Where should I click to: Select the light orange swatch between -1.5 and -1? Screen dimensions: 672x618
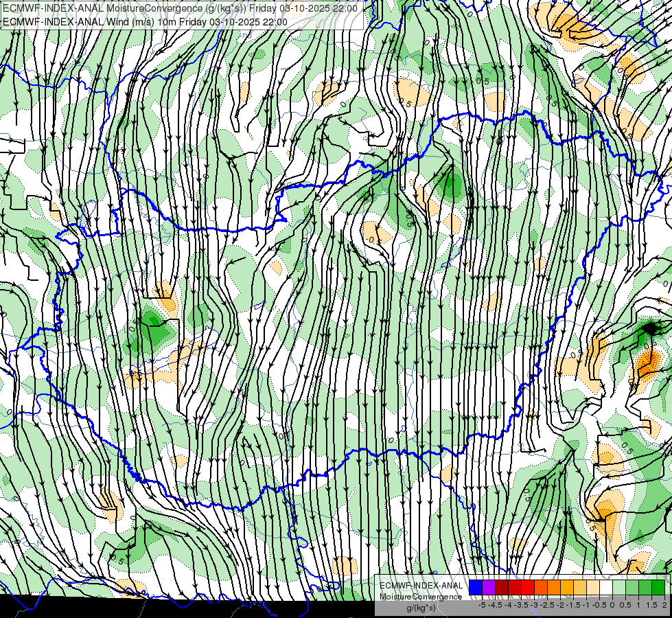click(x=580, y=587)
